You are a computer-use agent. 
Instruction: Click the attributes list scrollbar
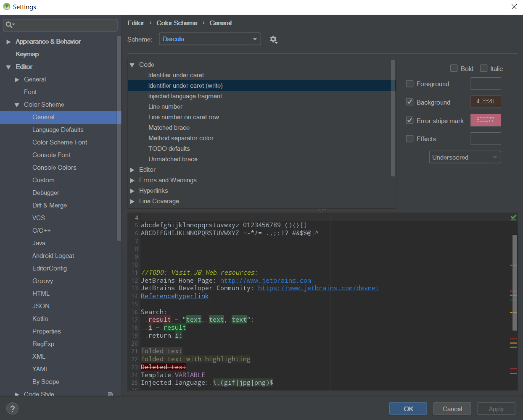[x=393, y=118]
